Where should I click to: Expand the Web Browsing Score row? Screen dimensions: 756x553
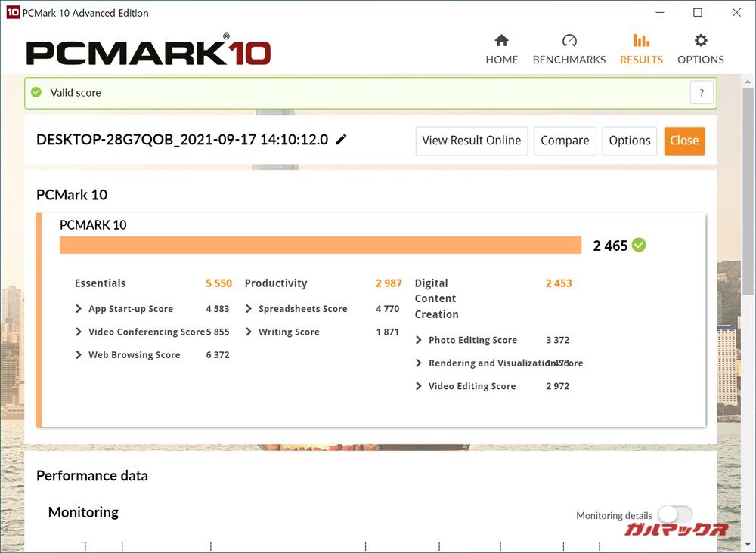coord(79,355)
